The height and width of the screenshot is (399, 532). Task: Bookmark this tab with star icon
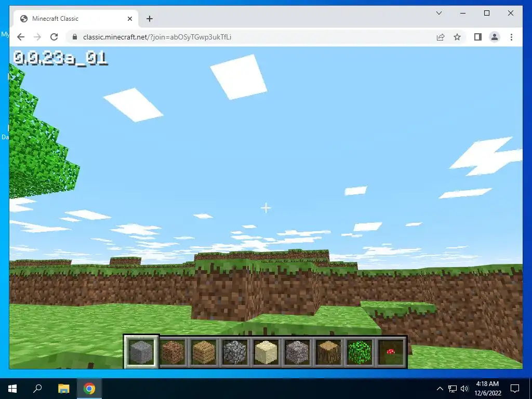coord(457,37)
